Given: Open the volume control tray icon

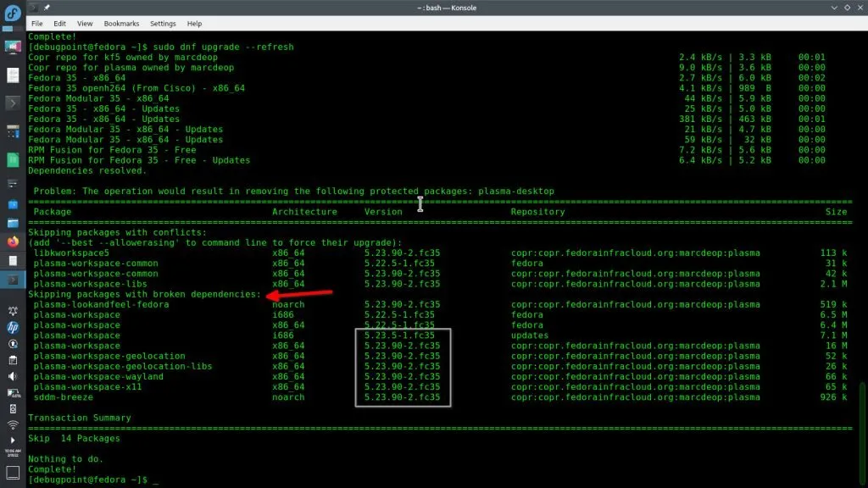Looking at the screenshot, I should [x=13, y=376].
